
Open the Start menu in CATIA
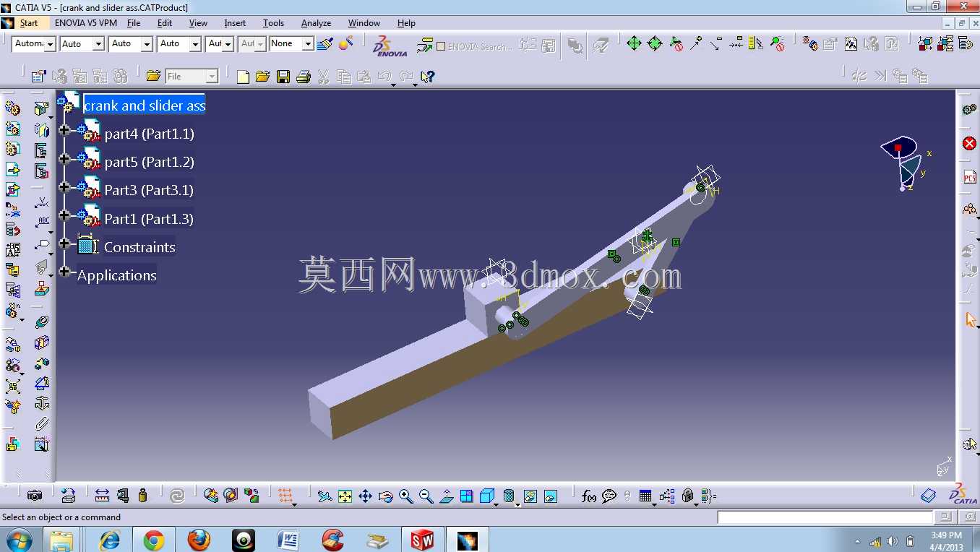(29, 23)
